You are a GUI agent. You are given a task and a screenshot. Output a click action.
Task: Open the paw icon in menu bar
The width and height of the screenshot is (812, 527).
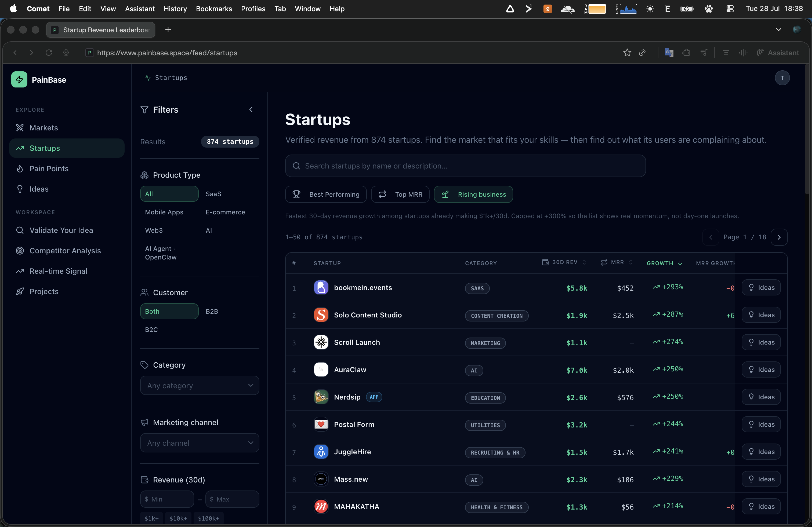tap(709, 9)
